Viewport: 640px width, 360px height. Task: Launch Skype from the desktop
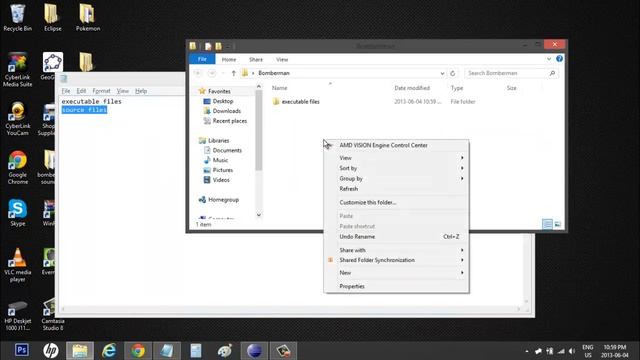(x=17, y=212)
